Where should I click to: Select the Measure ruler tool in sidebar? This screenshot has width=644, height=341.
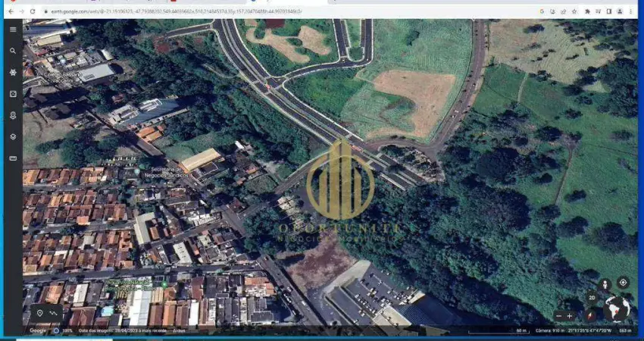click(x=13, y=158)
